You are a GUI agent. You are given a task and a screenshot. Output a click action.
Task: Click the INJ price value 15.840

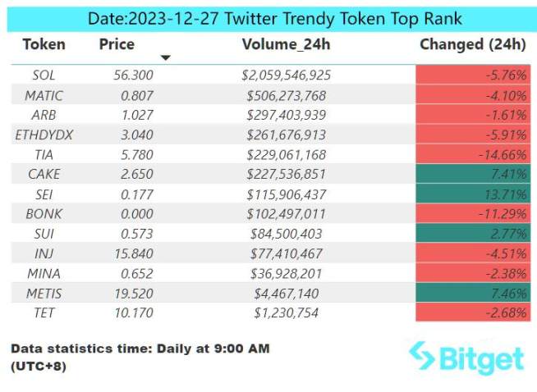[x=131, y=252]
